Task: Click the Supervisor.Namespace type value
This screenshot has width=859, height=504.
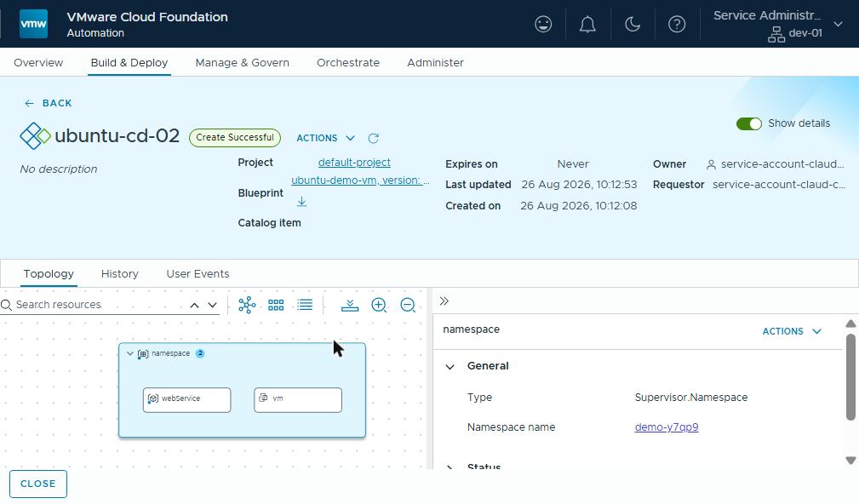Action: (690, 398)
